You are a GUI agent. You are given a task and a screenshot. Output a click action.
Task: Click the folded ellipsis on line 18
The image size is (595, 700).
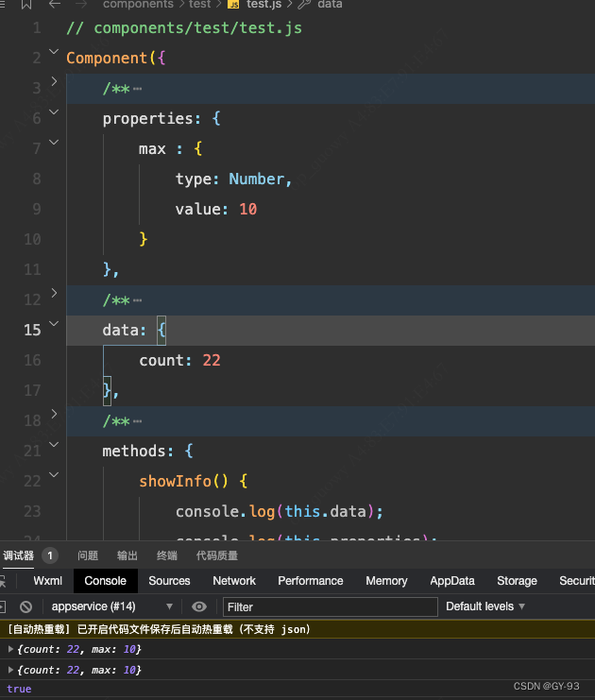point(138,421)
